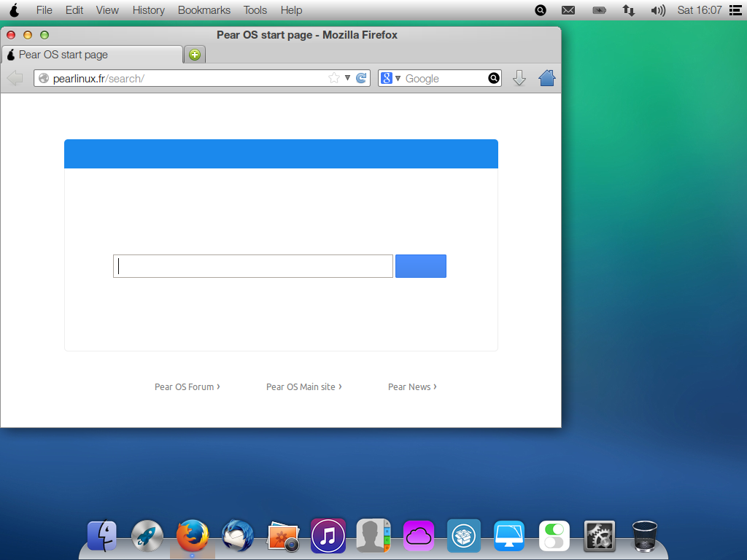Click Firefox in the dock
This screenshot has width=747, height=560.
tap(193, 536)
